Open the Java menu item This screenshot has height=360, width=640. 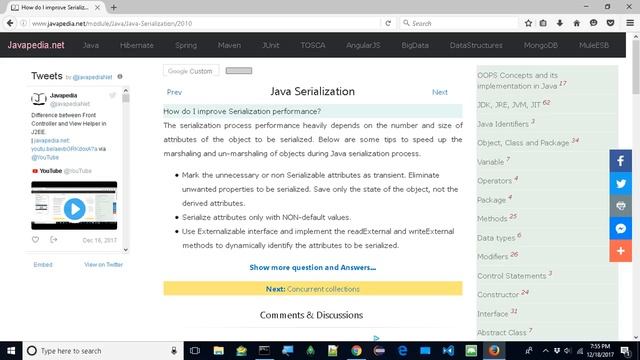pos(91,45)
